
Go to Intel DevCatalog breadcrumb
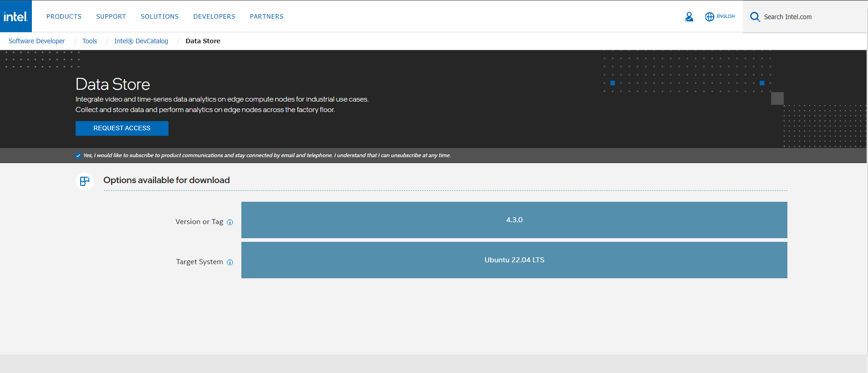pyautogui.click(x=141, y=41)
